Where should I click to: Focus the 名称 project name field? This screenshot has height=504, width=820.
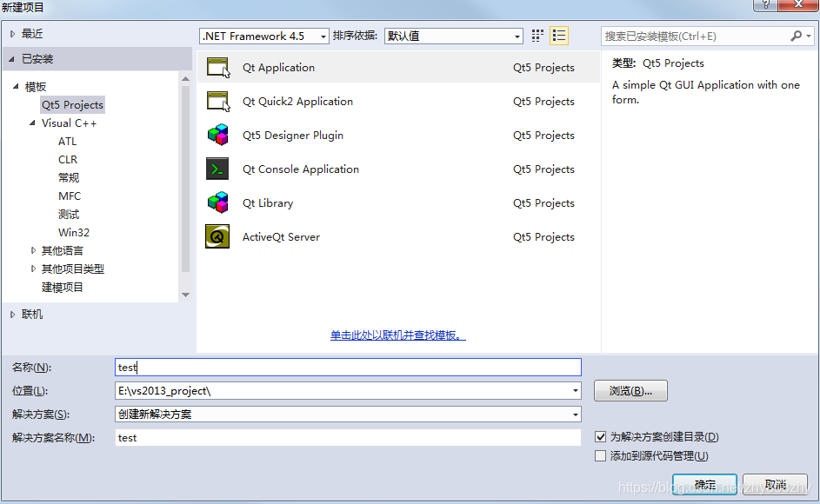[x=348, y=367]
